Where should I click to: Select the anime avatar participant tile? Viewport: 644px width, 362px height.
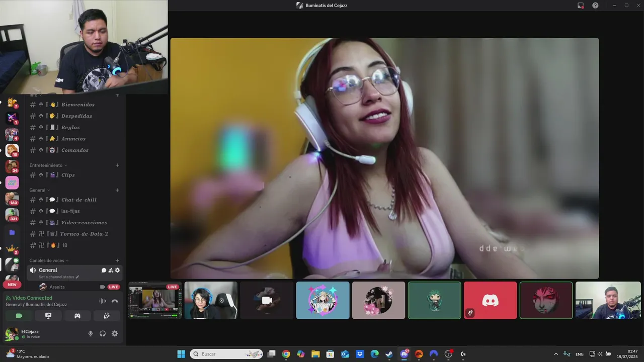coord(323,300)
